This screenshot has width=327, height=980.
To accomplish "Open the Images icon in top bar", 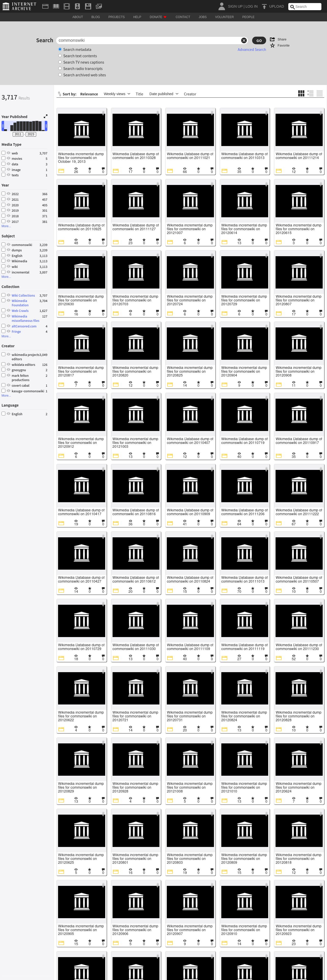I will [99, 6].
